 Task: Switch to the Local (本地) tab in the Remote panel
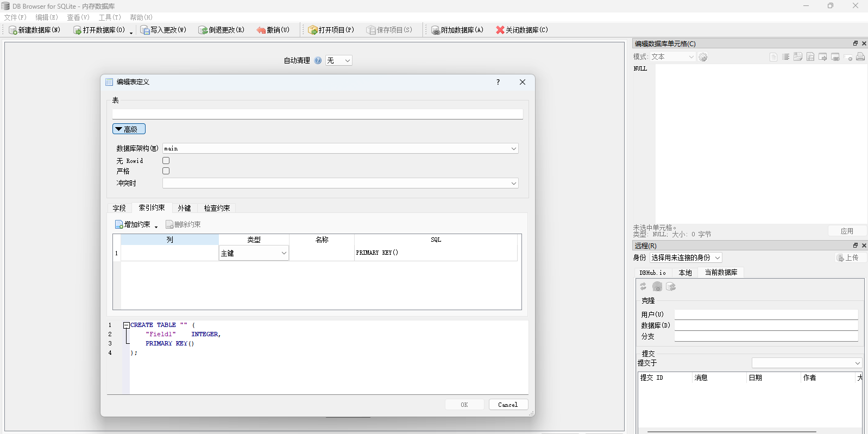click(x=685, y=273)
